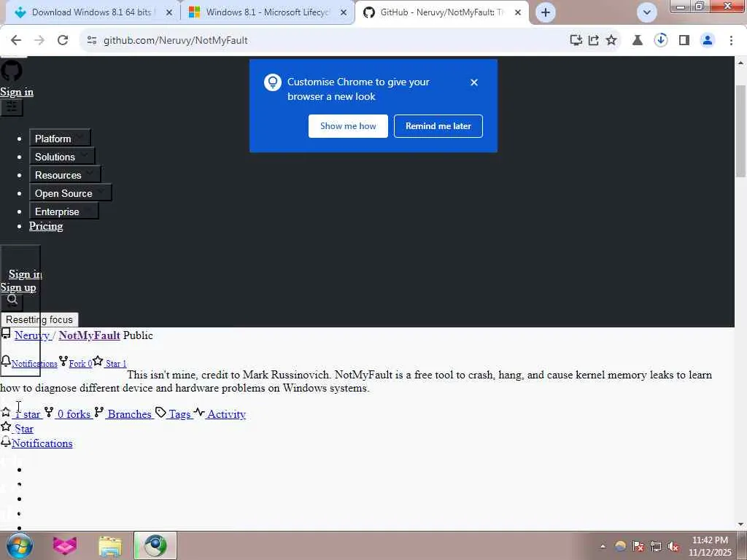The height and width of the screenshot is (560, 747).
Task: Open the Branches link
Action: (x=129, y=414)
